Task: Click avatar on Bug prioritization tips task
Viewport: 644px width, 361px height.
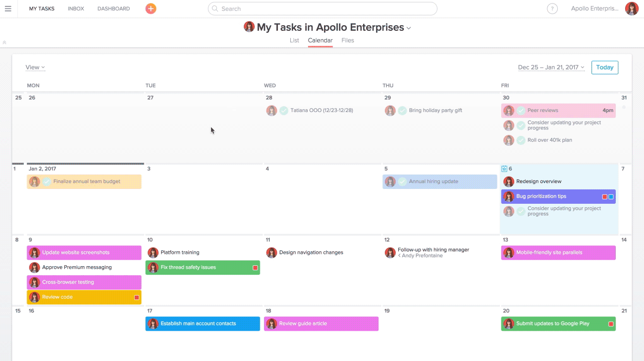Action: pos(509,196)
